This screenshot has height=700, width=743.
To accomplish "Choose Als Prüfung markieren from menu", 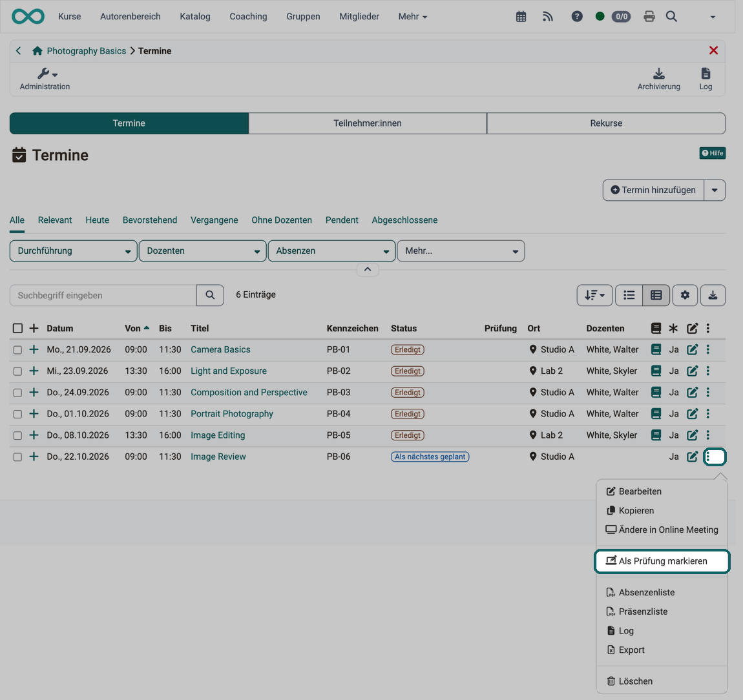I will click(662, 561).
